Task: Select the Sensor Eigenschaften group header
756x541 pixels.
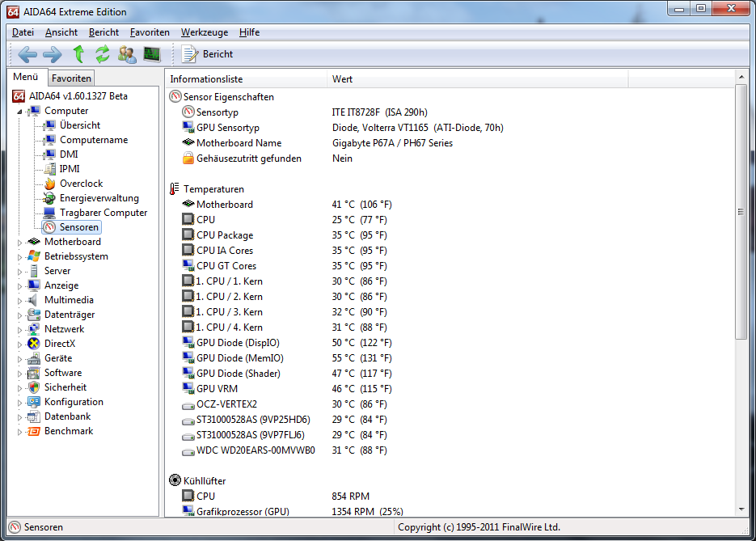Action: 229,97
